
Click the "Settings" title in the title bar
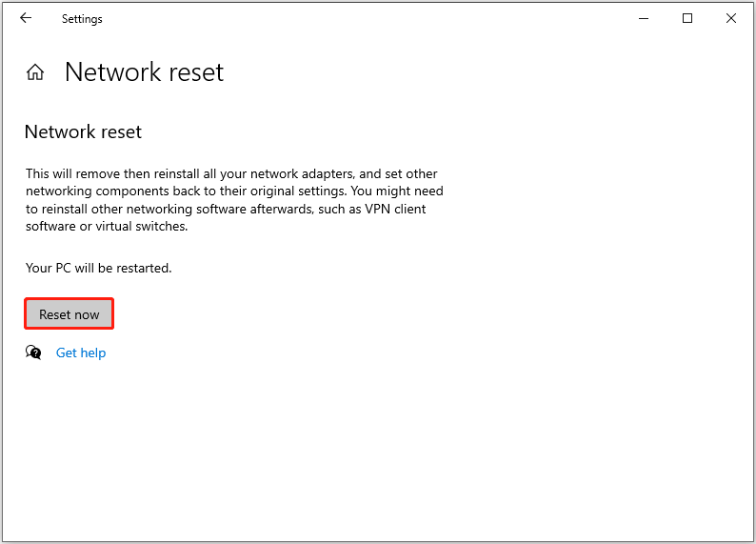82,19
